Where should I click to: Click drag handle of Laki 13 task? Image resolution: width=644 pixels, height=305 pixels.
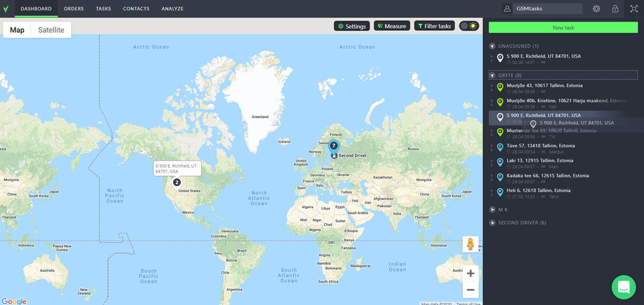(491, 163)
